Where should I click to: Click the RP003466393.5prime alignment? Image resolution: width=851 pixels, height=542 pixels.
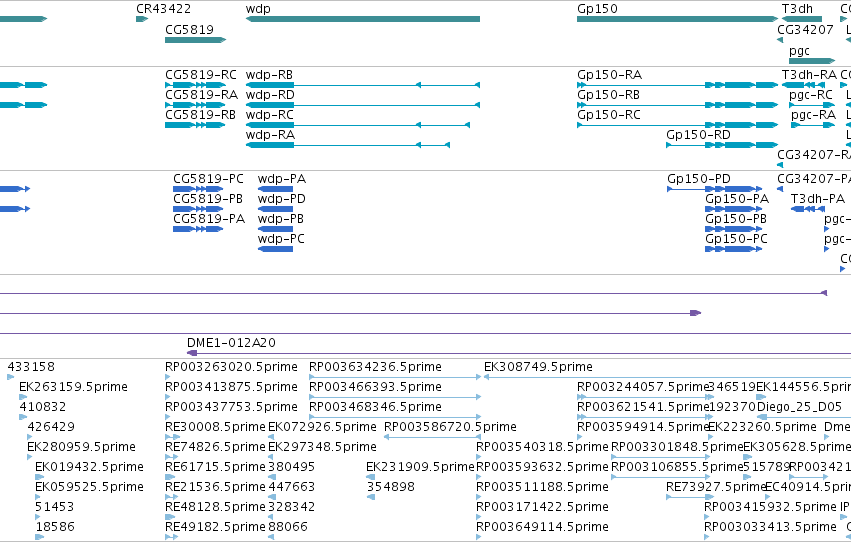[x=395, y=397]
